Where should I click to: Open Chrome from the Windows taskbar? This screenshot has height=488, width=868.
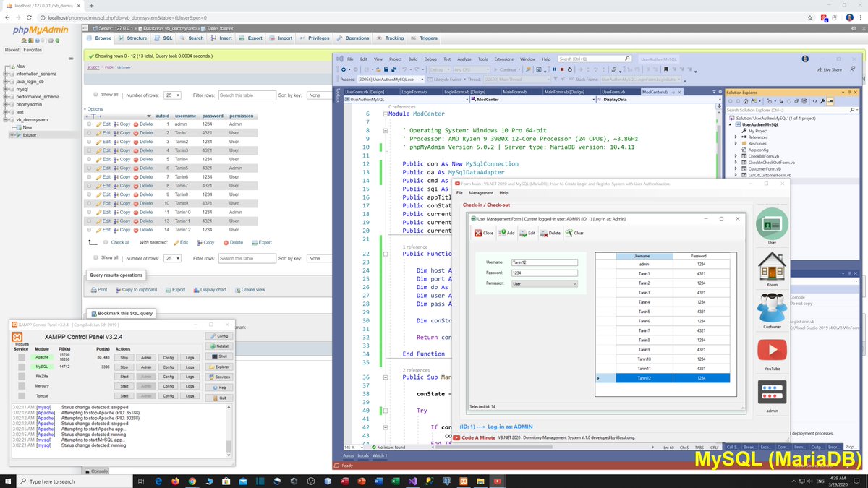[192, 481]
